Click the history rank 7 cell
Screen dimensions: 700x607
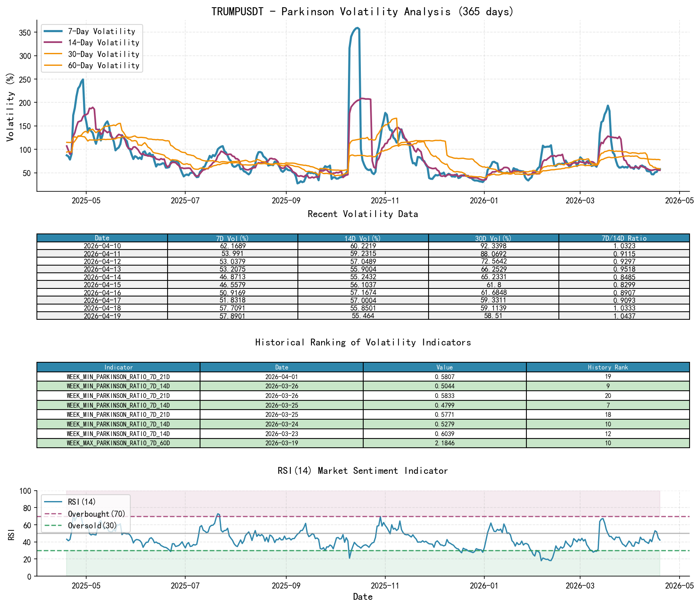(608, 405)
